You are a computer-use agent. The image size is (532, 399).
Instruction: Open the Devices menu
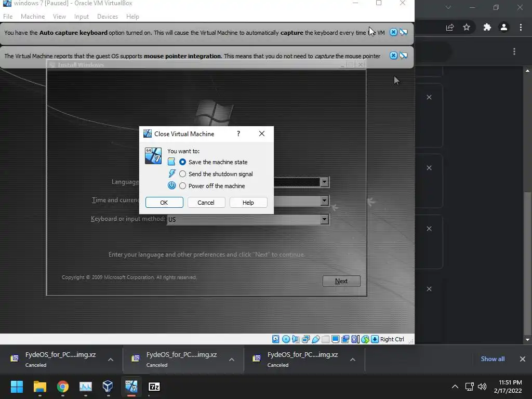[x=108, y=17]
